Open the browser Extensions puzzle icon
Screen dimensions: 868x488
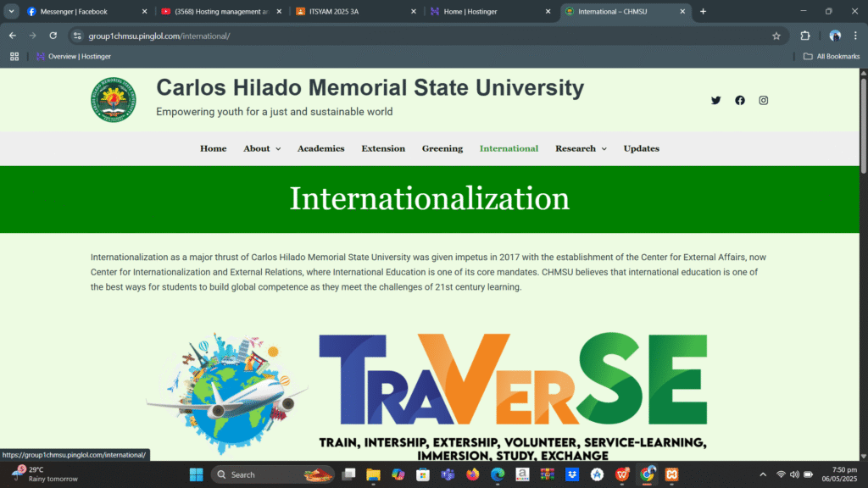[805, 36]
